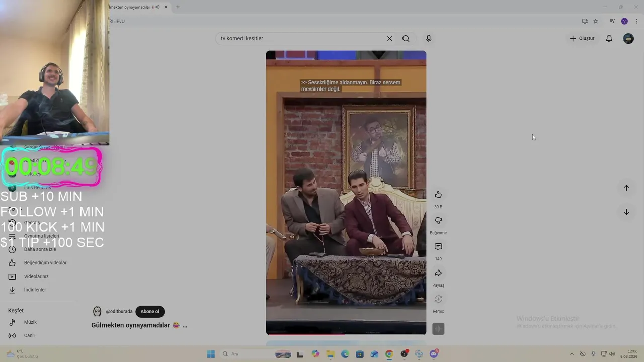Clear the search box with X icon
Screen dimensions: 644x362
pos(389,38)
